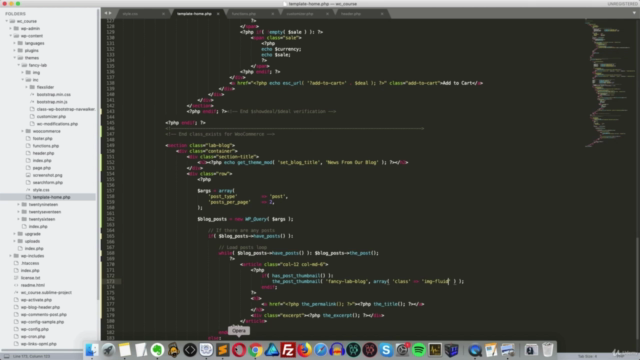This screenshot has height=360, width=640.
Task: Open bootstrap.min.css in sidebar
Action: click(53, 95)
